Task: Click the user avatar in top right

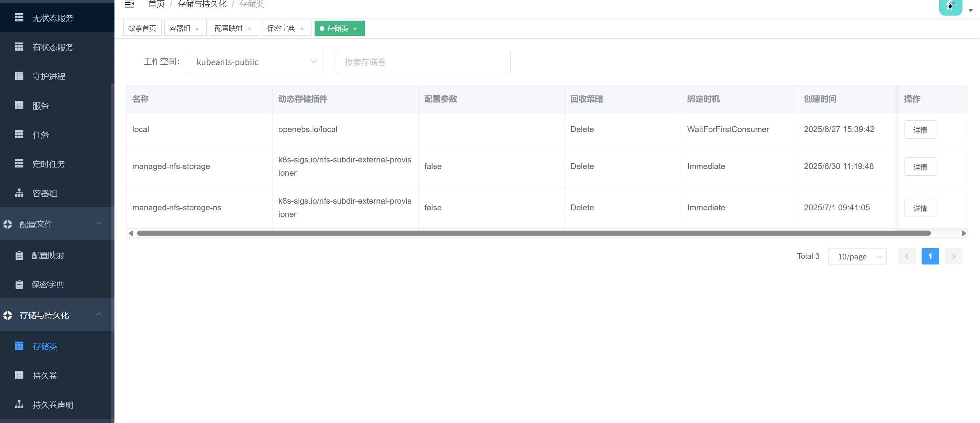Action: click(950, 6)
